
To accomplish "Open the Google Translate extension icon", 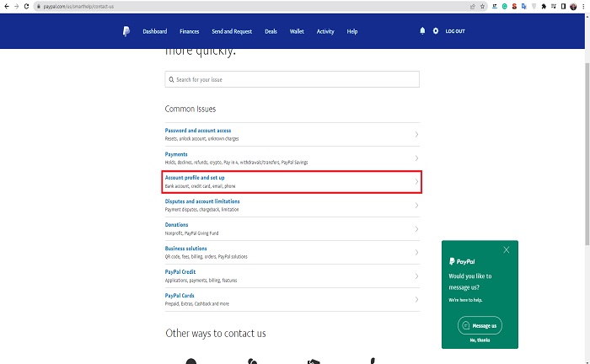I will click(524, 7).
